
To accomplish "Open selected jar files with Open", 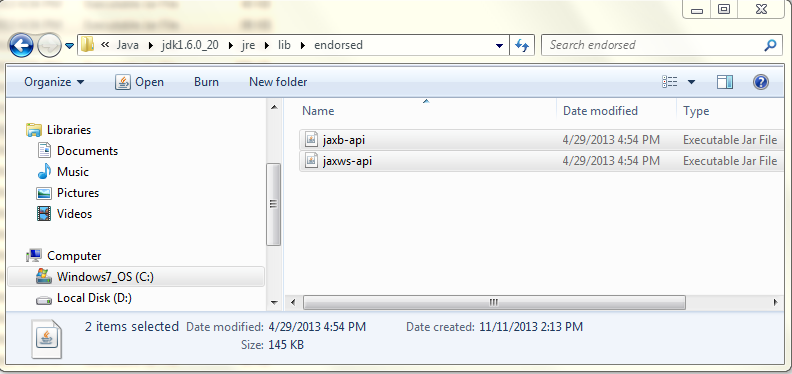I will coord(140,82).
